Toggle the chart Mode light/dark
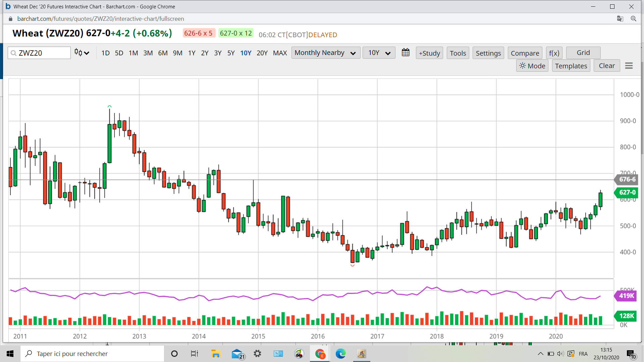The height and width of the screenshot is (362, 644). [x=532, y=66]
